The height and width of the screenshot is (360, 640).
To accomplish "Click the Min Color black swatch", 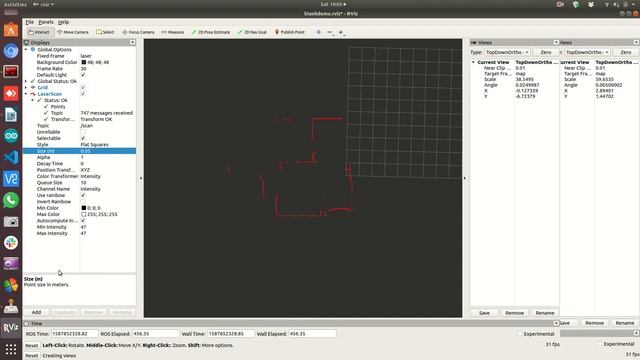I will point(83,208).
